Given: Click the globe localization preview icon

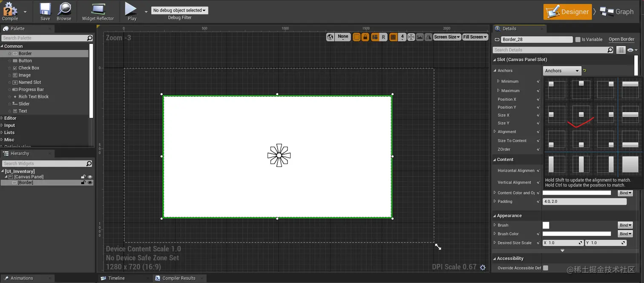Looking at the screenshot, I should point(331,37).
